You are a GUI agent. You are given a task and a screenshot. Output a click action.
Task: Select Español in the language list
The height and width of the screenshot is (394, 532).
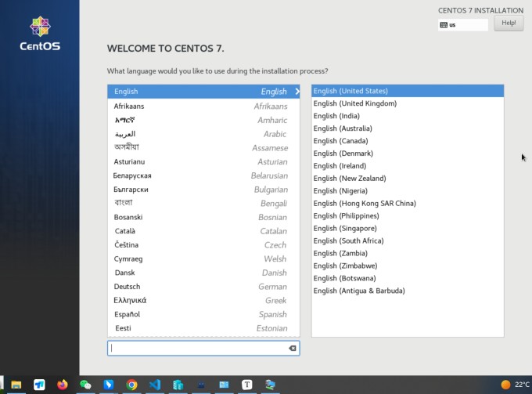click(x=203, y=315)
